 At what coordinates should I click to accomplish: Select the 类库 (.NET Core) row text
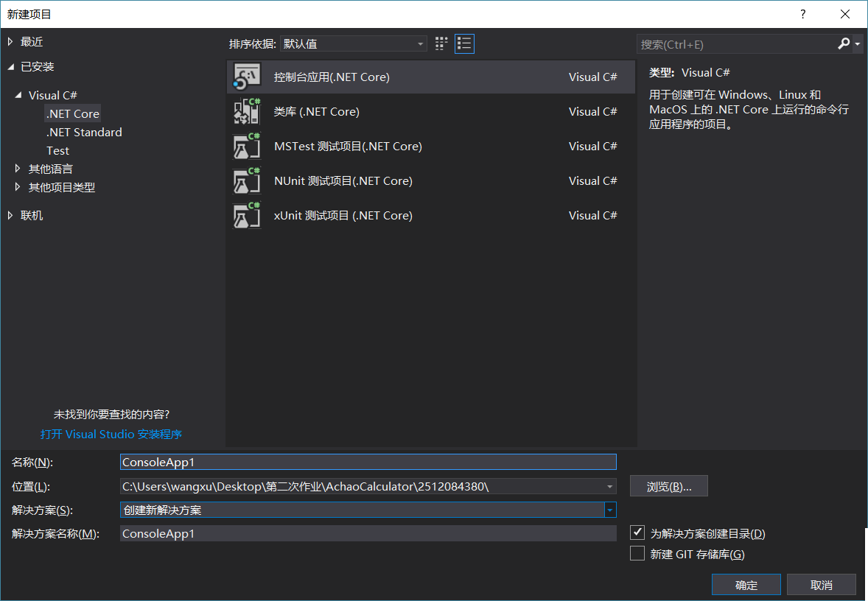[317, 112]
